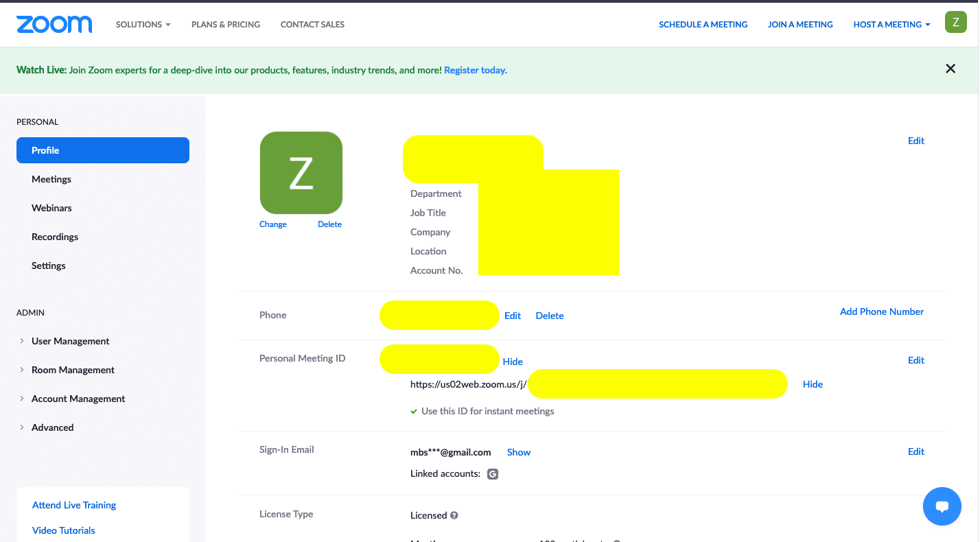Dismiss the Watch Live banner
This screenshot has width=980, height=542.
coord(950,69)
